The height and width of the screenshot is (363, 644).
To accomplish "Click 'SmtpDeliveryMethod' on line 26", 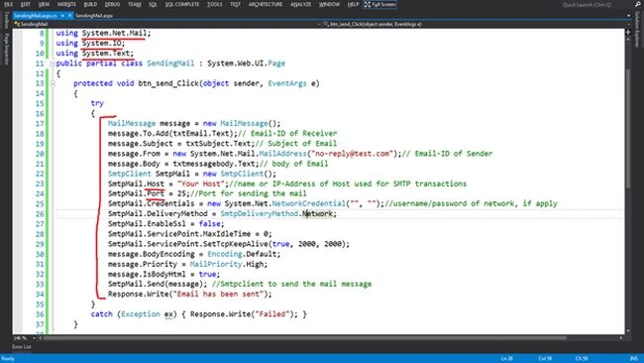I will pyautogui.click(x=260, y=214).
